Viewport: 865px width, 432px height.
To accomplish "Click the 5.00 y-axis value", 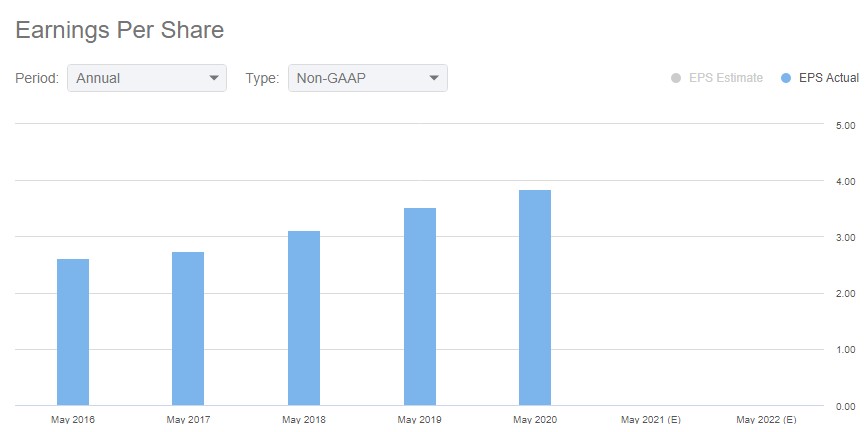I will (846, 125).
